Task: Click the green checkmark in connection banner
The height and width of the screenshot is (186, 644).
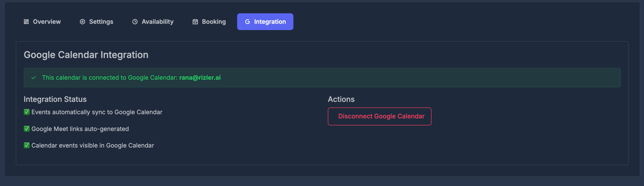Action: pyautogui.click(x=33, y=78)
